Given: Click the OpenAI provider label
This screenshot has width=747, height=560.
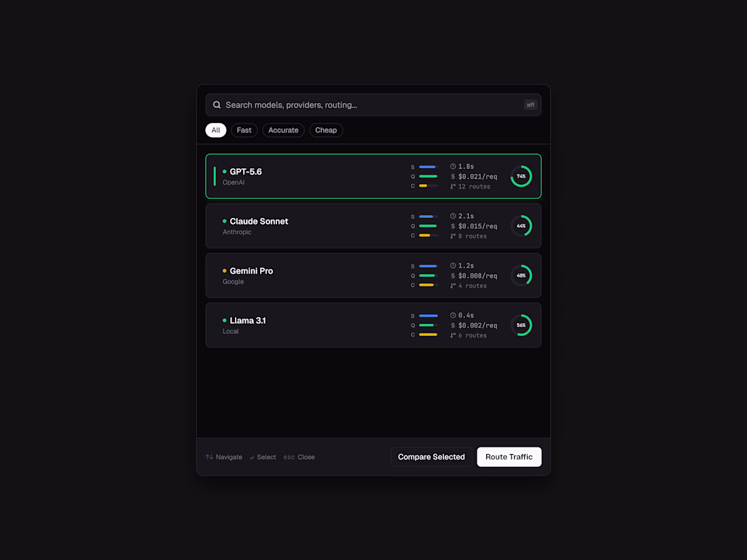Looking at the screenshot, I should tap(234, 183).
